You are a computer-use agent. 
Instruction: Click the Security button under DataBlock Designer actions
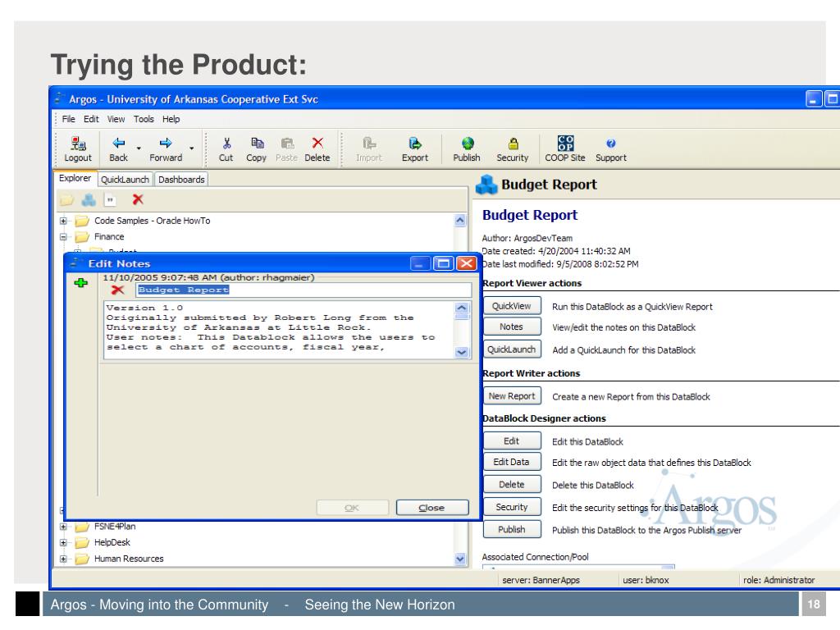point(512,507)
